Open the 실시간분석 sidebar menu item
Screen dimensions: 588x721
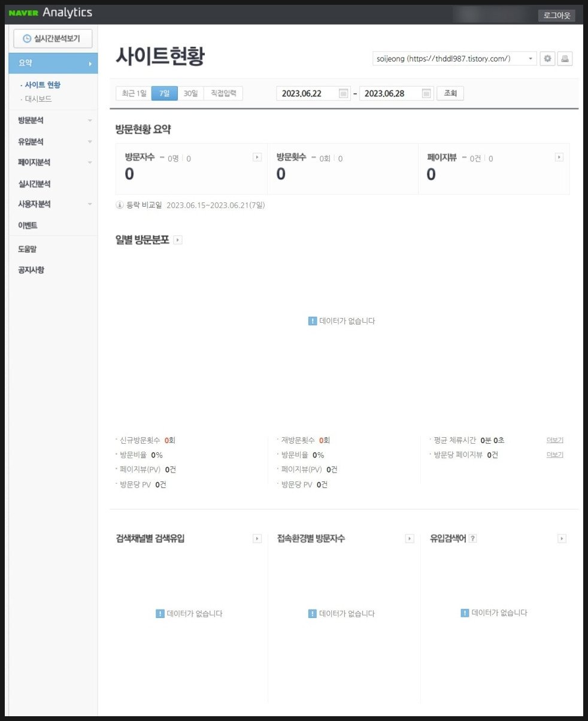(x=35, y=184)
